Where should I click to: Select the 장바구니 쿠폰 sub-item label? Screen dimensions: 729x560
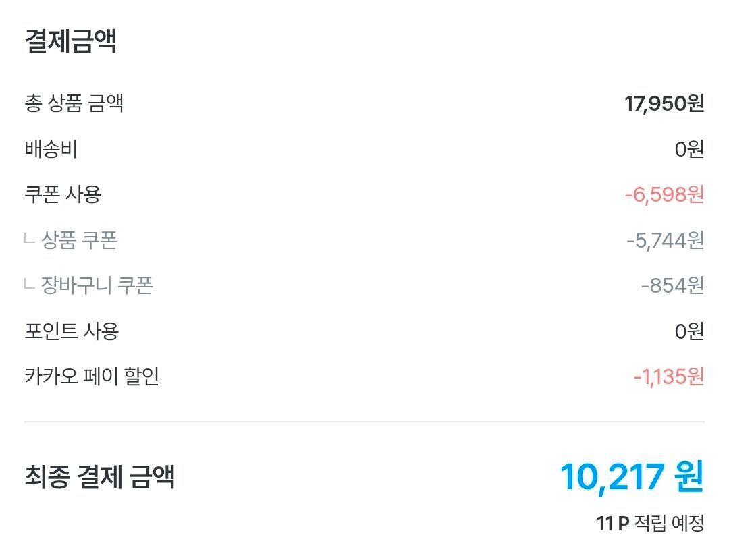pos(97,285)
